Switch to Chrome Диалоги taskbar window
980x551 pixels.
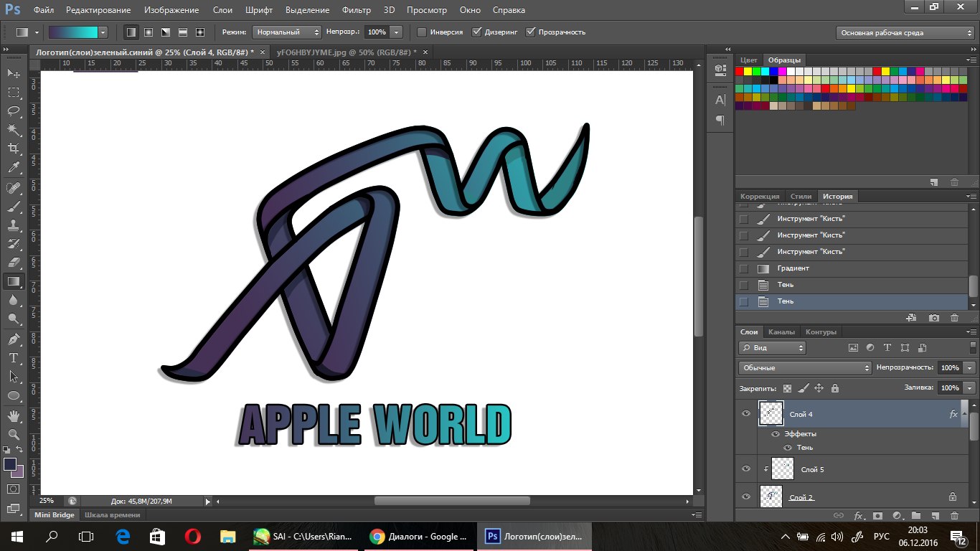pyautogui.click(x=419, y=536)
